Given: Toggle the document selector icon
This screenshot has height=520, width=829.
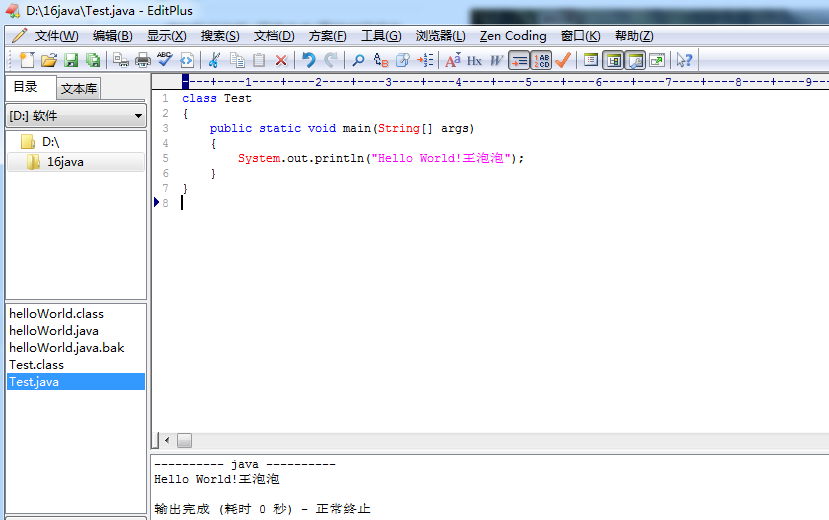Looking at the screenshot, I should pos(613,60).
